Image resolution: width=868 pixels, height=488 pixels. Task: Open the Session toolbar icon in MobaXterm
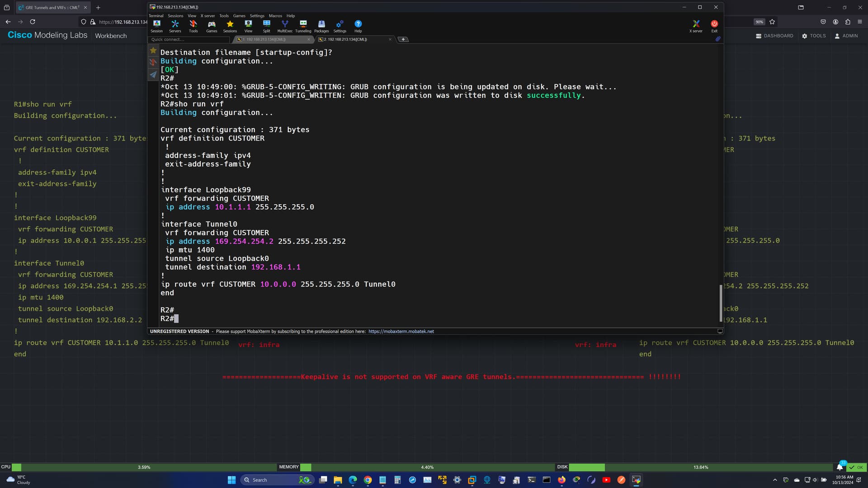click(156, 26)
